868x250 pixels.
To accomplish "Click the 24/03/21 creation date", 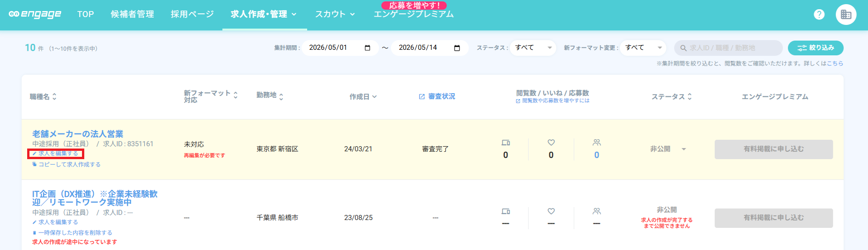I will coord(358,149).
